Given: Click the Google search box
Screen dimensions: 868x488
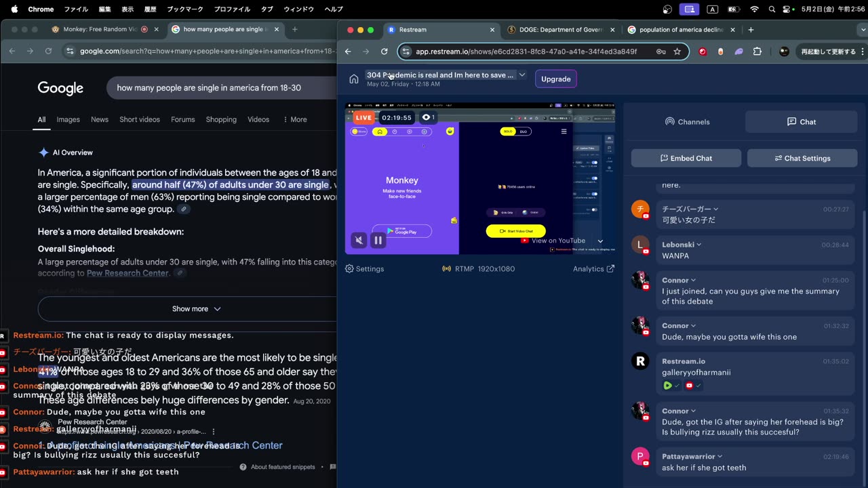Looking at the screenshot, I should tap(221, 87).
